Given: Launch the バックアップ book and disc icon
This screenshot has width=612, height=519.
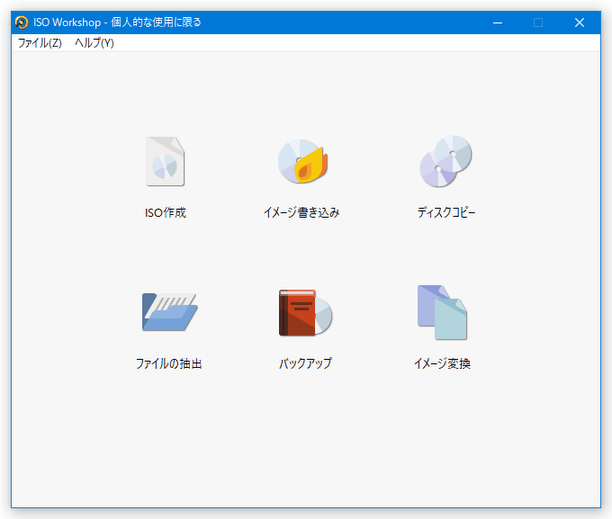Looking at the screenshot, I should click(x=304, y=313).
